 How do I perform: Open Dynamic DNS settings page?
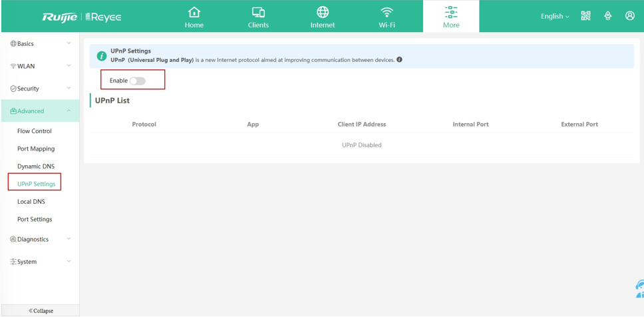[x=36, y=166]
